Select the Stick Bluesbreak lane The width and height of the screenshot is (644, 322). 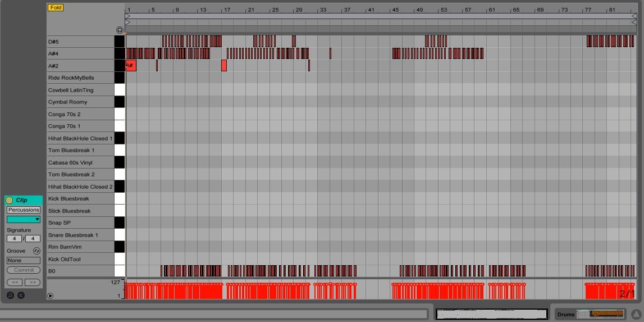click(x=80, y=211)
